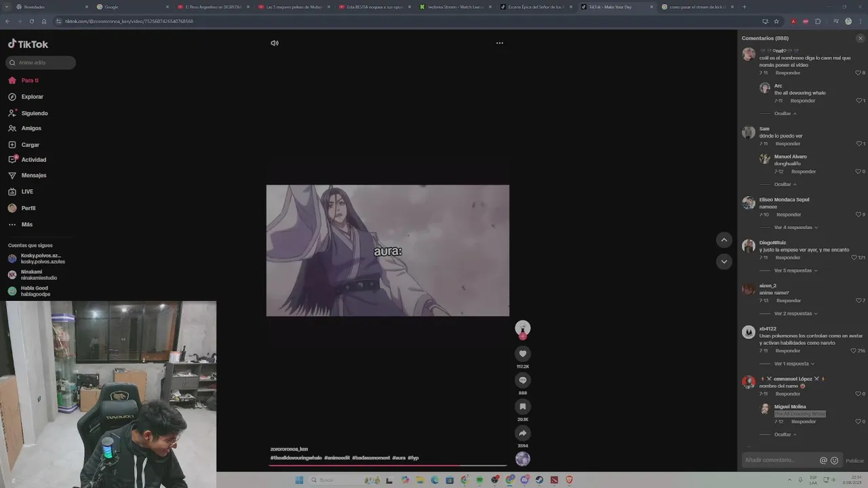Screen dimensions: 868x488
Task: Open the video comments bubble icon
Action: click(522, 380)
